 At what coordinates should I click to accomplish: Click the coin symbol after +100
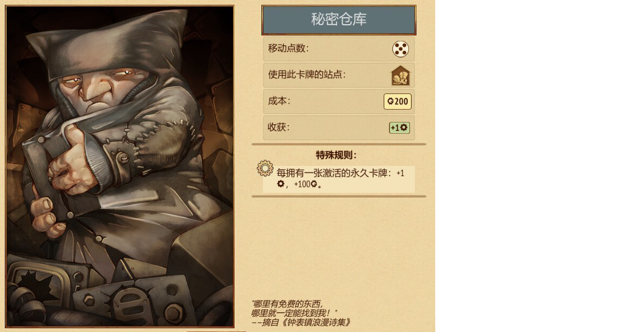pyautogui.click(x=314, y=184)
